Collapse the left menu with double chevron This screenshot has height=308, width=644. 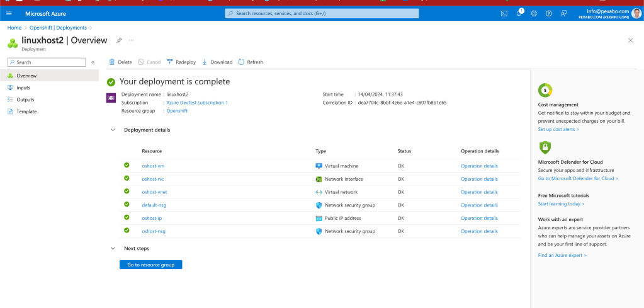click(93, 62)
